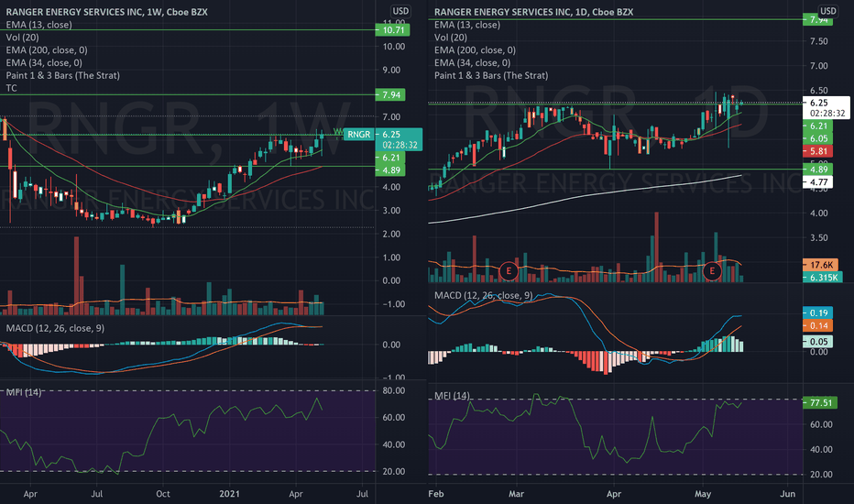Click the 4.89 line label on daily chart

(818, 170)
